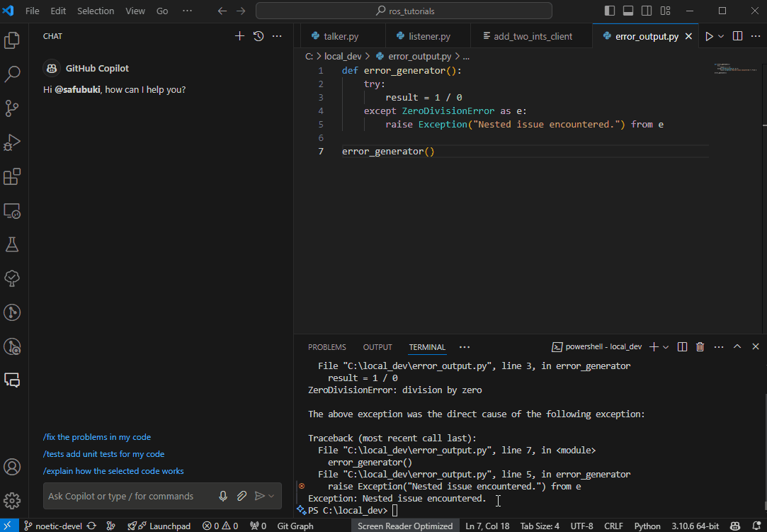Screen dimensions: 767x532
Task: Open the File menu
Action: [x=33, y=11]
